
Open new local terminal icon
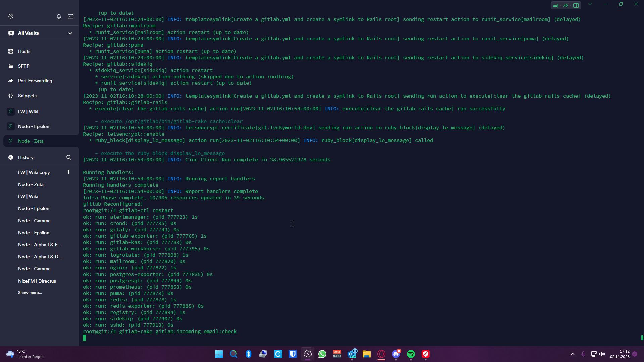click(x=70, y=16)
